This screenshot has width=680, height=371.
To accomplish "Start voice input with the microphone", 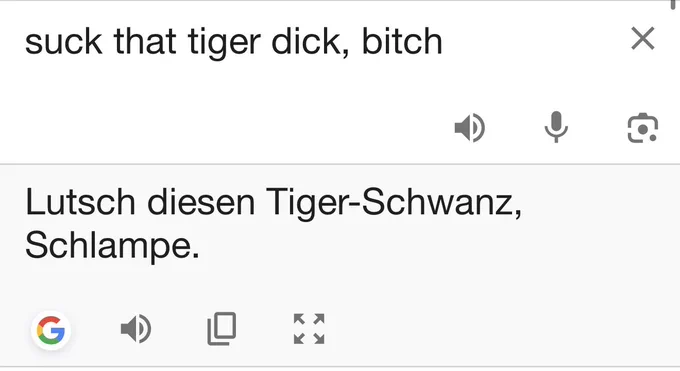I will [x=556, y=127].
